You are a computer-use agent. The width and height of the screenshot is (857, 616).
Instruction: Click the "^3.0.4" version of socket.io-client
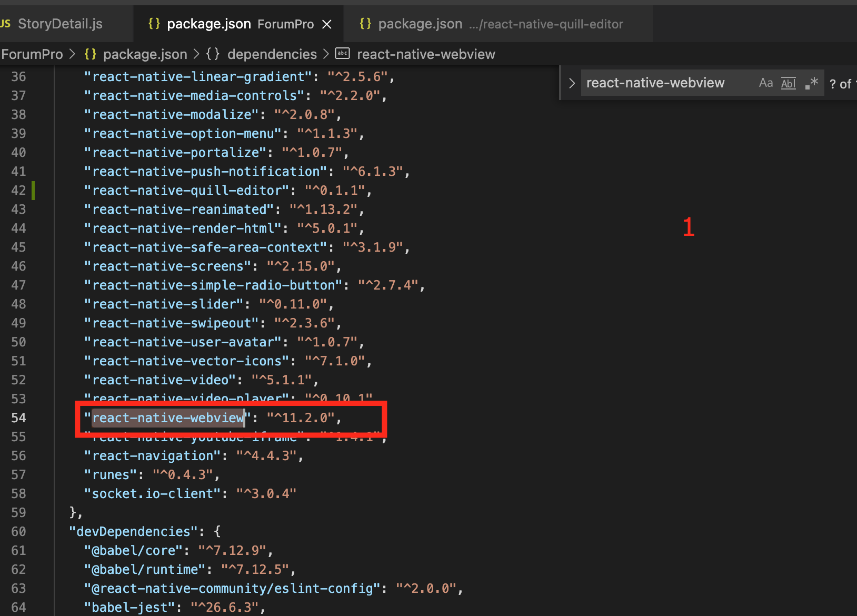click(266, 493)
